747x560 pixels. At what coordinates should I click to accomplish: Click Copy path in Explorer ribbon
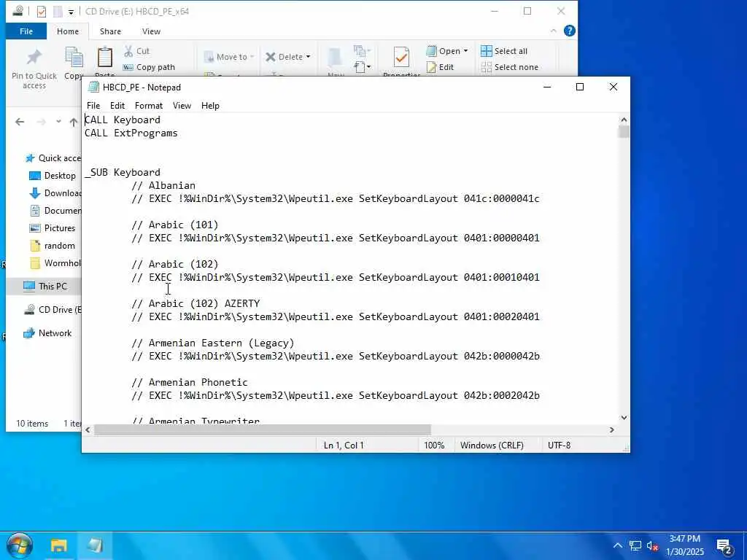(x=149, y=67)
